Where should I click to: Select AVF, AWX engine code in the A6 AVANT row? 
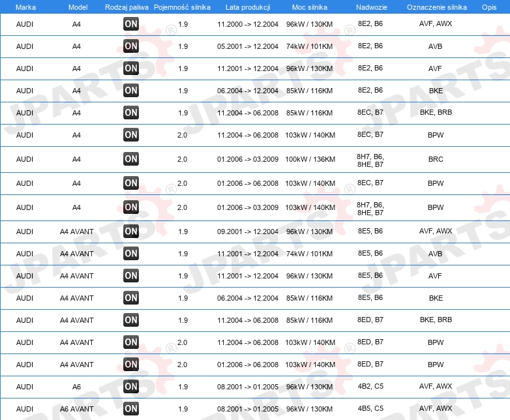pos(436,408)
